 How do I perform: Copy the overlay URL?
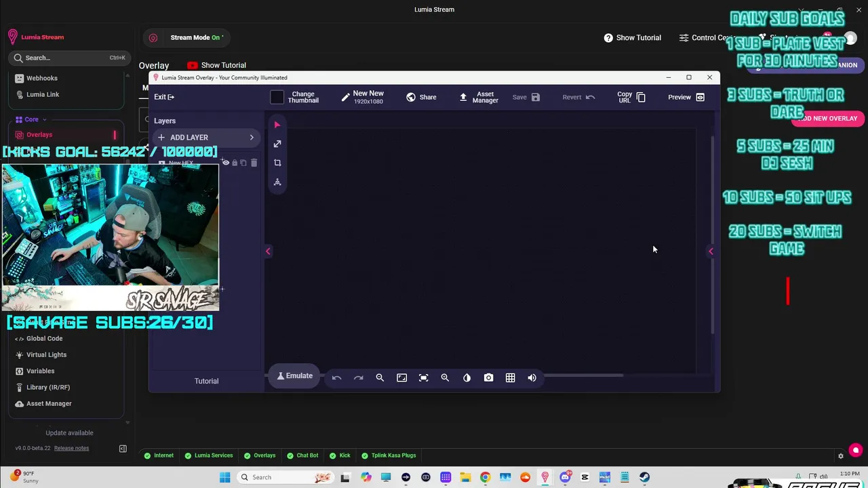pos(631,97)
